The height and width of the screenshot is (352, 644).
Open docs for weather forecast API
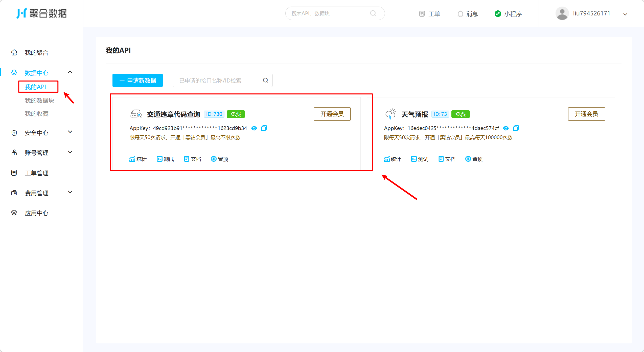[x=447, y=159]
